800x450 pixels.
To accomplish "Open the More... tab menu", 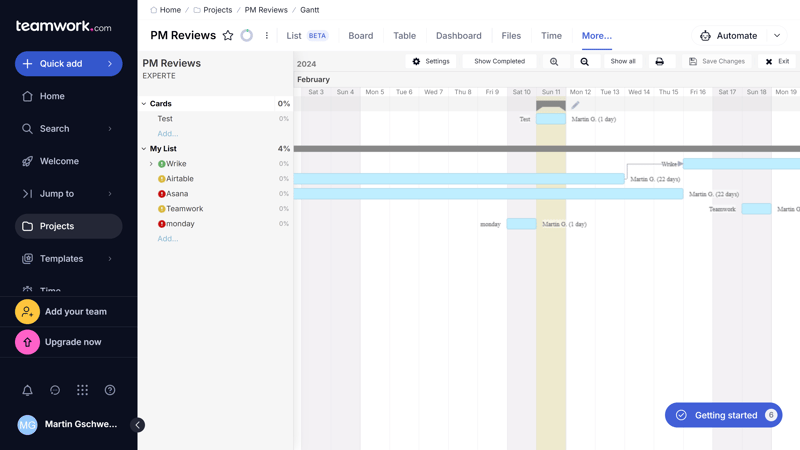I will click(597, 36).
